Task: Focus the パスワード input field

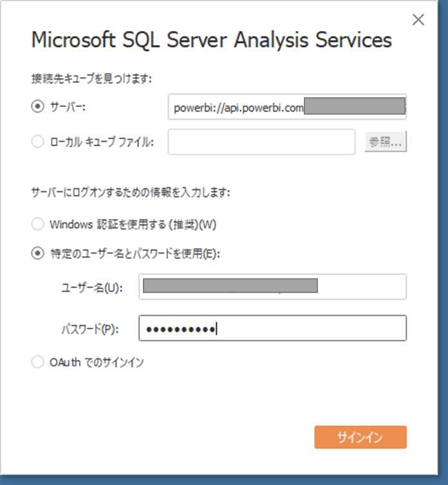Action: click(272, 328)
